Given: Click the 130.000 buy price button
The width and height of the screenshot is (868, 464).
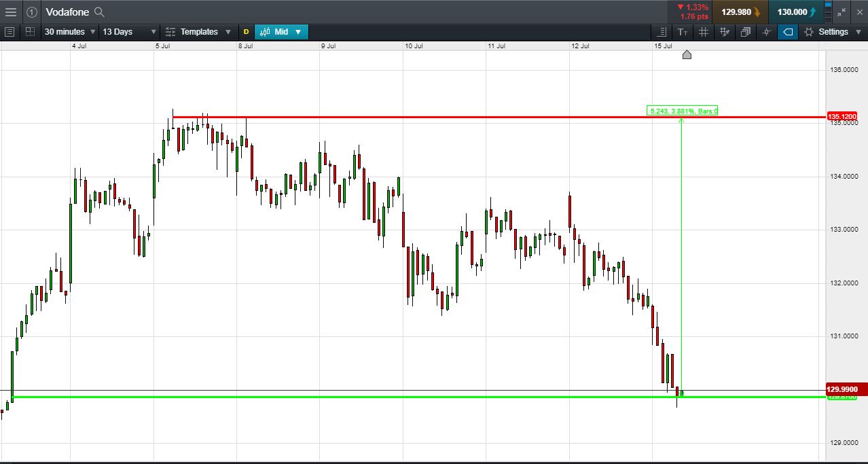Looking at the screenshot, I should (x=796, y=12).
